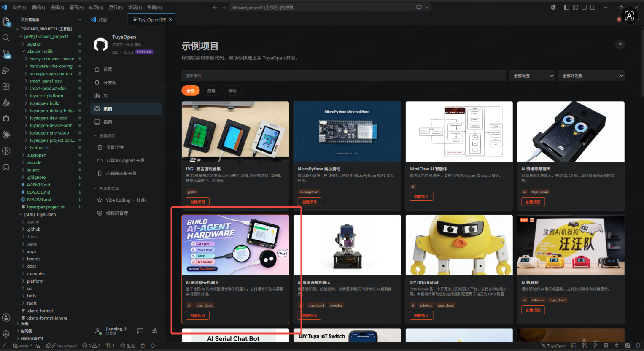
Task: Navigate back with title bar arrow
Action: (x=215, y=7)
